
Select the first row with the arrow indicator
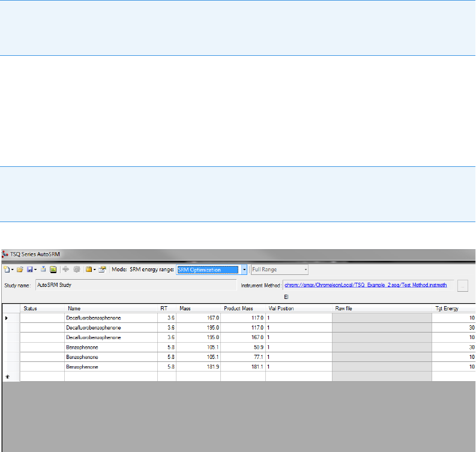pyautogui.click(x=11, y=318)
